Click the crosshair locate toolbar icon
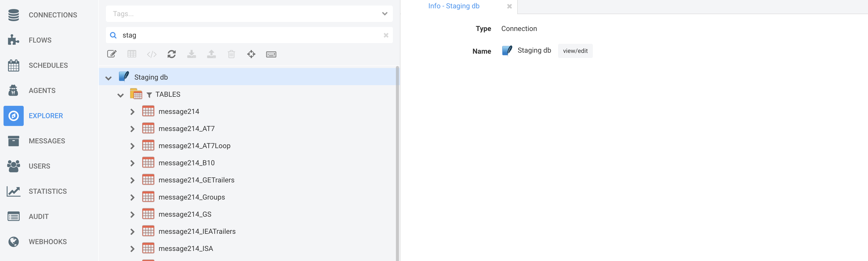The height and width of the screenshot is (261, 868). (251, 54)
